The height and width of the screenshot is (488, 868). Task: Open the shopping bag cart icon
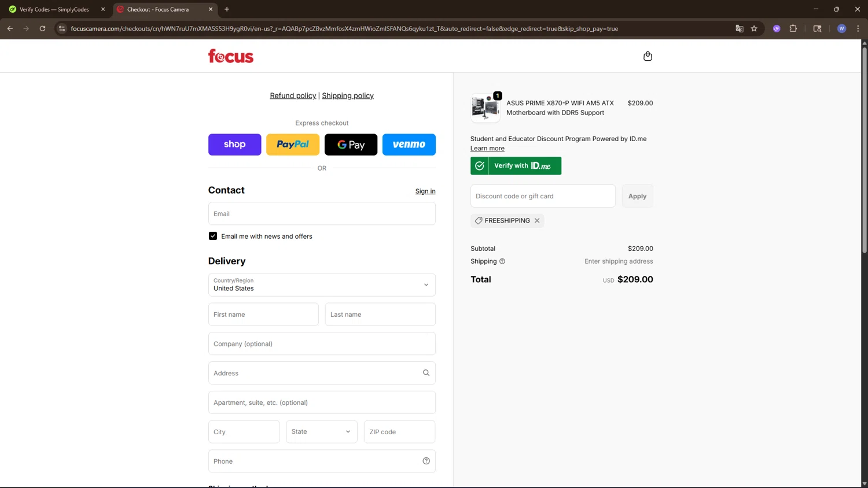pyautogui.click(x=648, y=56)
